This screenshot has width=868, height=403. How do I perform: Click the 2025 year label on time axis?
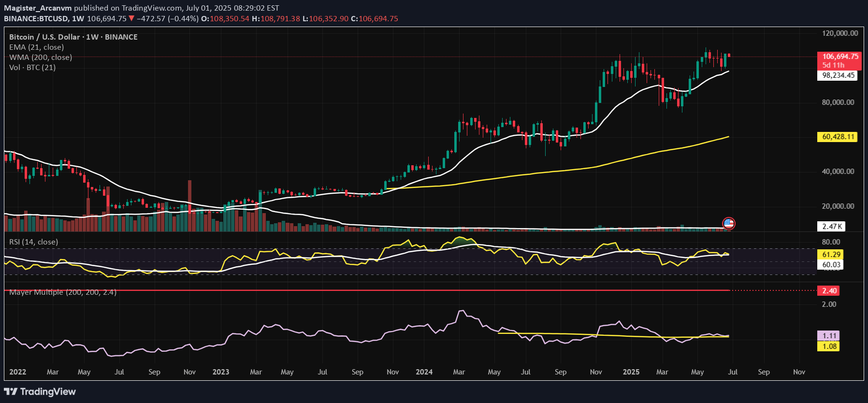[631, 372]
